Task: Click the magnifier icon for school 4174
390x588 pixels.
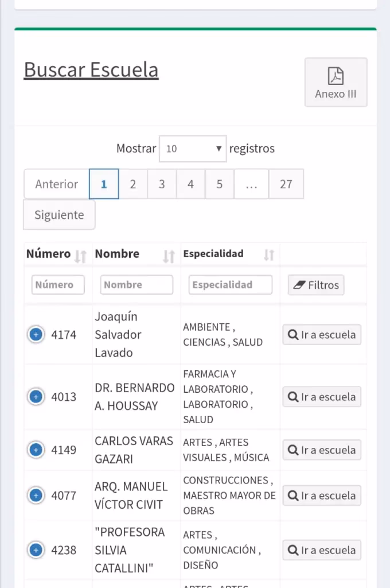Action: (x=294, y=334)
